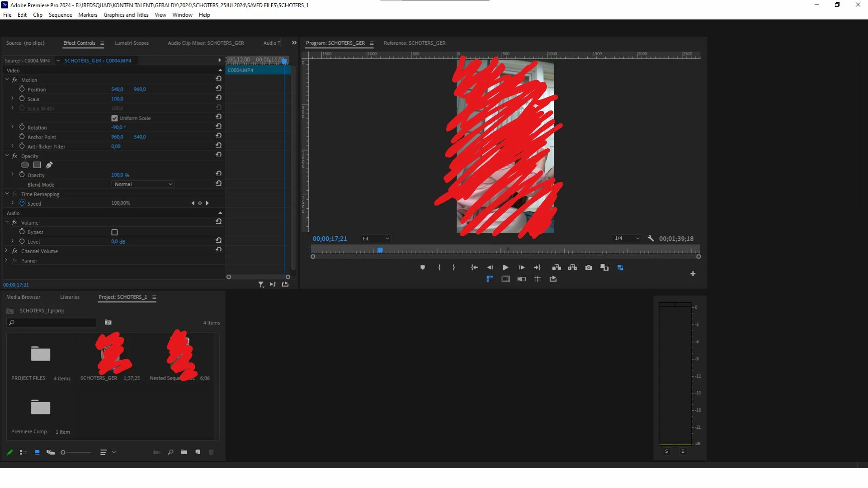Open the PROJECT FILES bin
Viewport: 868px width, 488px height.
[x=40, y=354]
